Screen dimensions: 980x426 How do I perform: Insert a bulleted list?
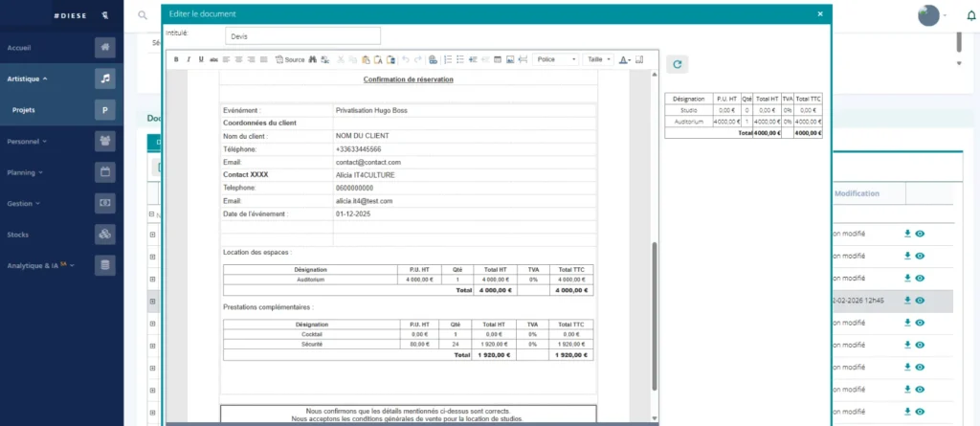pos(460,59)
